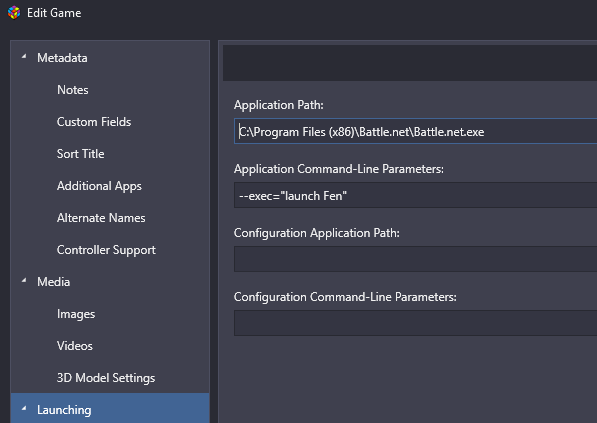The image size is (597, 423).
Task: Open the Videos page
Action: pos(75,346)
